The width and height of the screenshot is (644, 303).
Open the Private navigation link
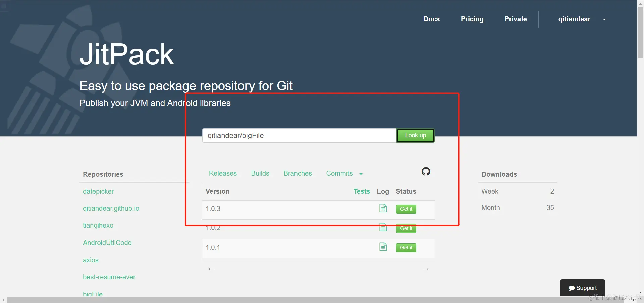516,19
